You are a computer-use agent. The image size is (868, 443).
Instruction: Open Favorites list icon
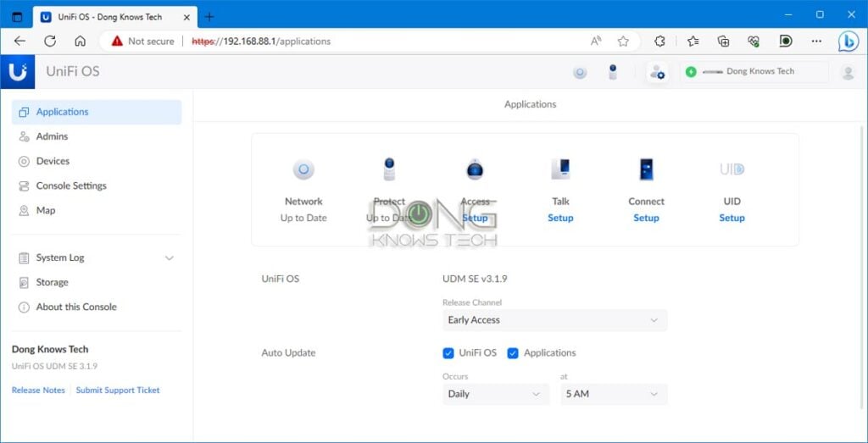pyautogui.click(x=693, y=41)
